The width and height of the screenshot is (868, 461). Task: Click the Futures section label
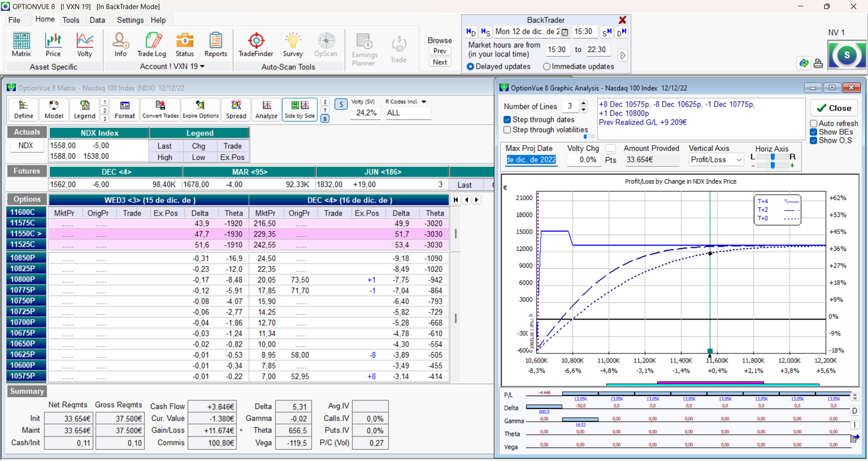coord(27,171)
